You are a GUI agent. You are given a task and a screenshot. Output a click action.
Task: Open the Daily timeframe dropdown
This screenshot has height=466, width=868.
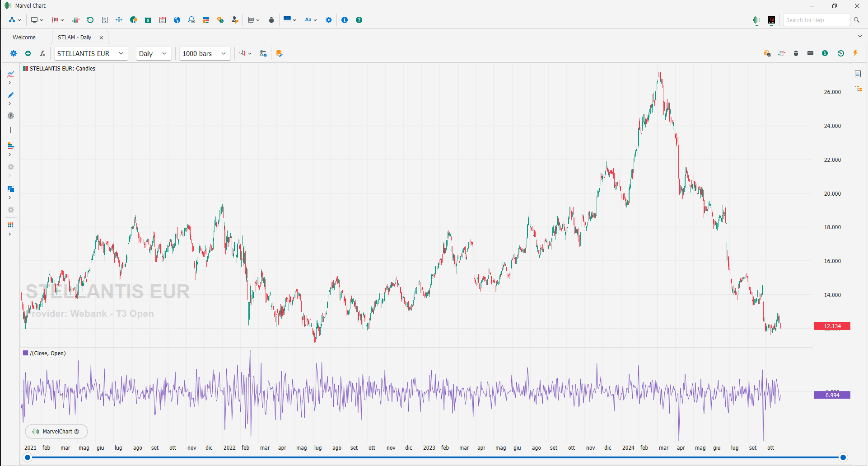point(154,53)
